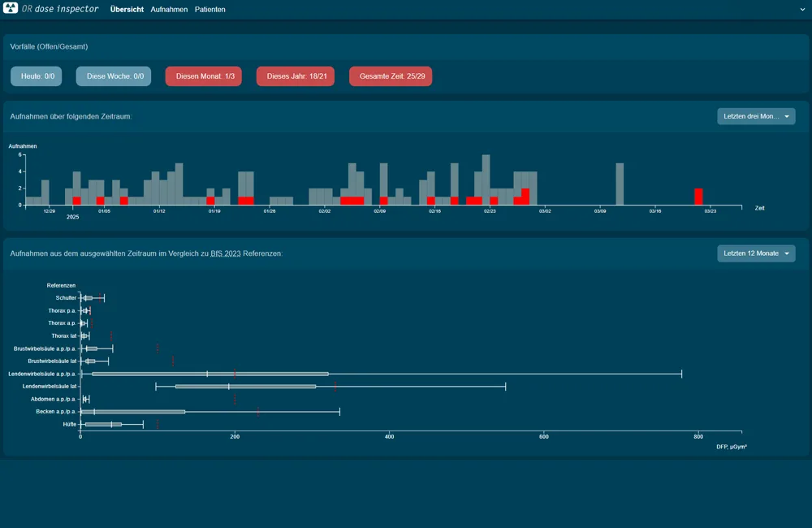812x528 pixels.
Task: Go to the Patienten tab
Action: coord(210,10)
